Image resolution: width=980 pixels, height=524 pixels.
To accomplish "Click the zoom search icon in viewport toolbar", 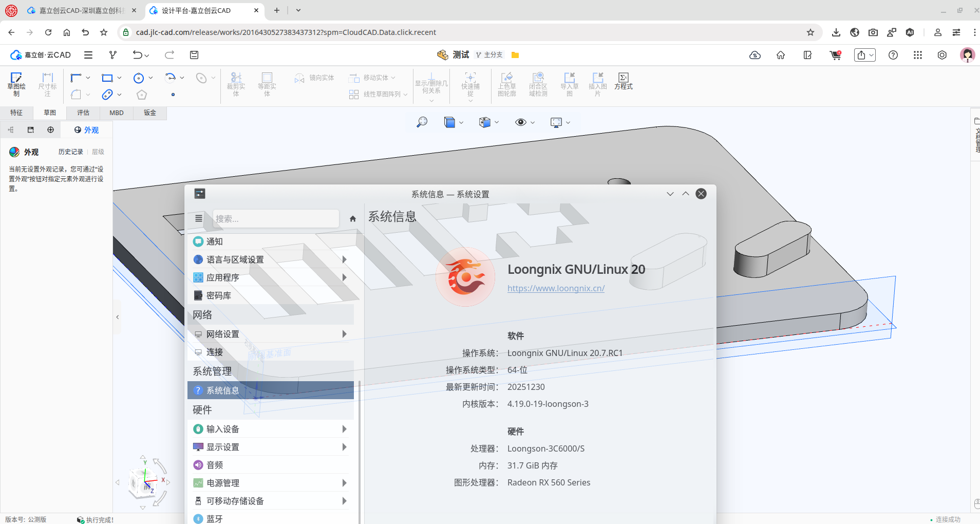I will 422,122.
